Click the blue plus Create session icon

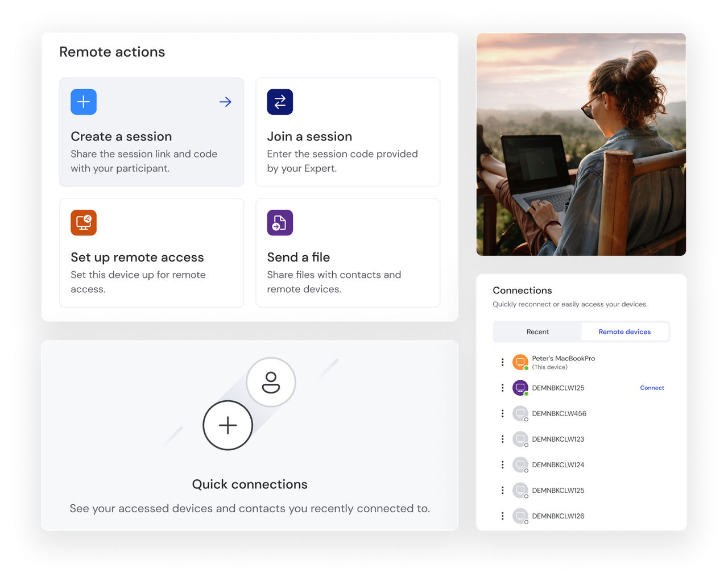(84, 102)
